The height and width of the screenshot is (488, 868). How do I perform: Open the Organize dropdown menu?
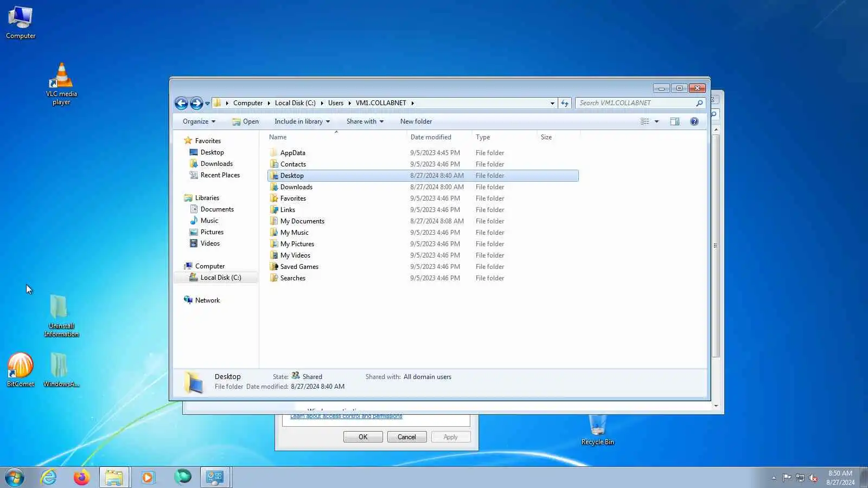[199, 121]
